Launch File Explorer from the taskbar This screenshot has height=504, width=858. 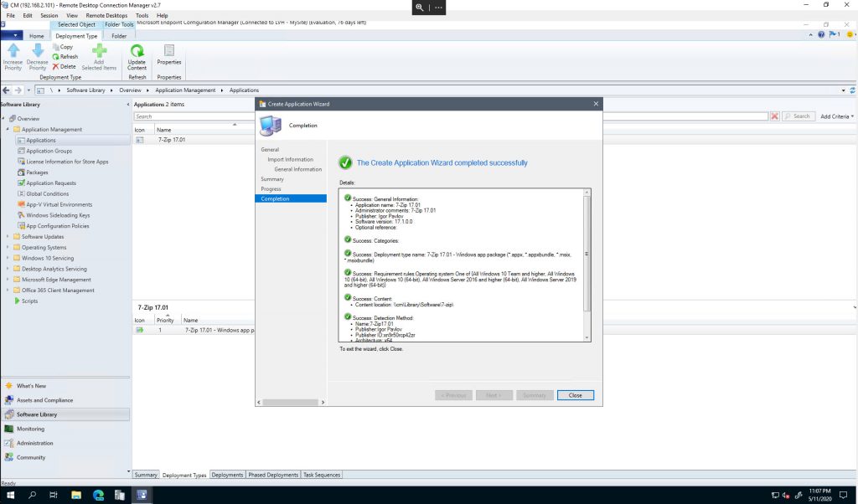76,496
